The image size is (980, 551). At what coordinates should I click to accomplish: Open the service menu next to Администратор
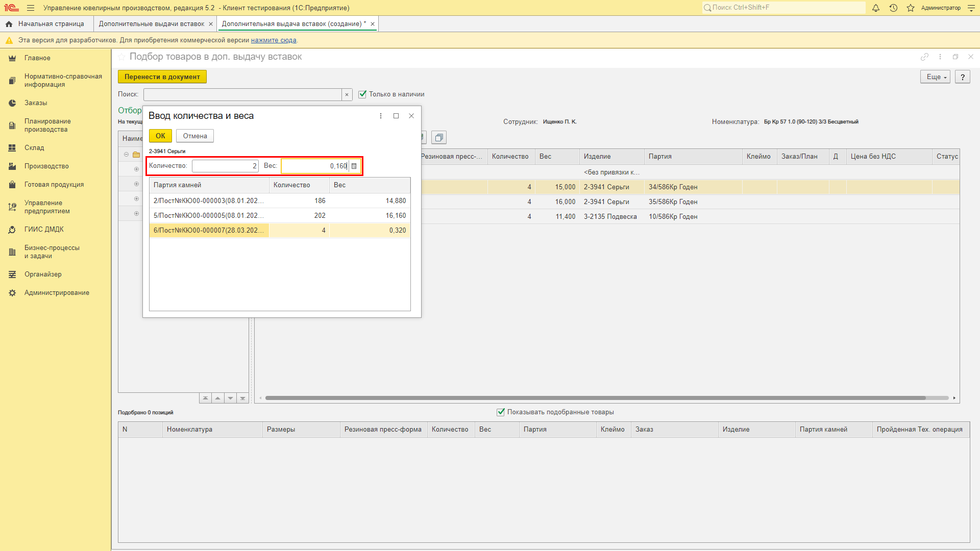(x=971, y=8)
